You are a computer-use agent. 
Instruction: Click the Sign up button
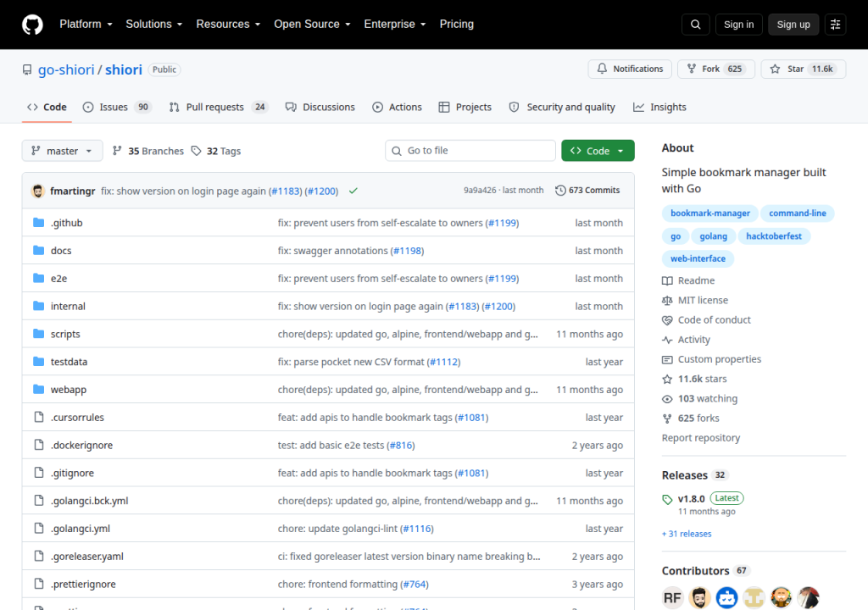(x=793, y=25)
